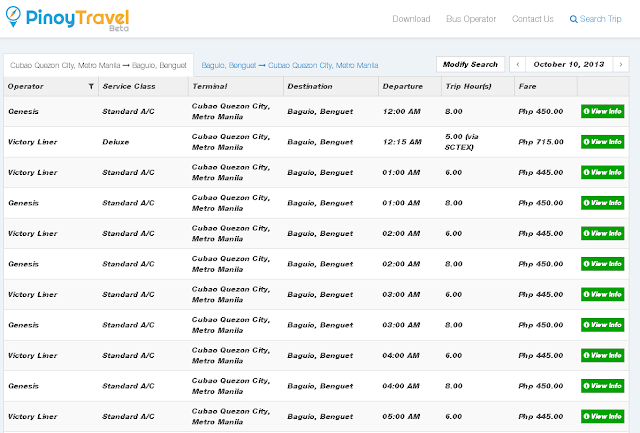This screenshot has width=640, height=433.
Task: Click the Modify Search button
Action: coord(470,64)
